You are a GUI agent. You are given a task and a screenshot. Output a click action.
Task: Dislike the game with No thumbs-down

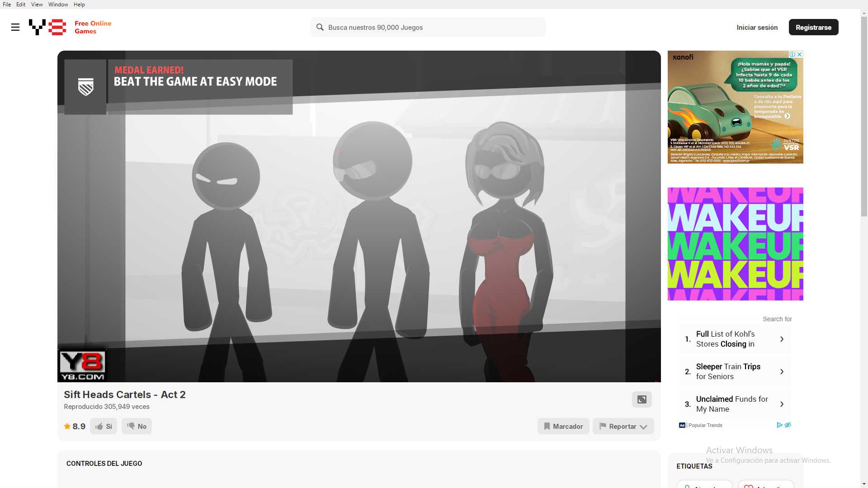tap(137, 426)
